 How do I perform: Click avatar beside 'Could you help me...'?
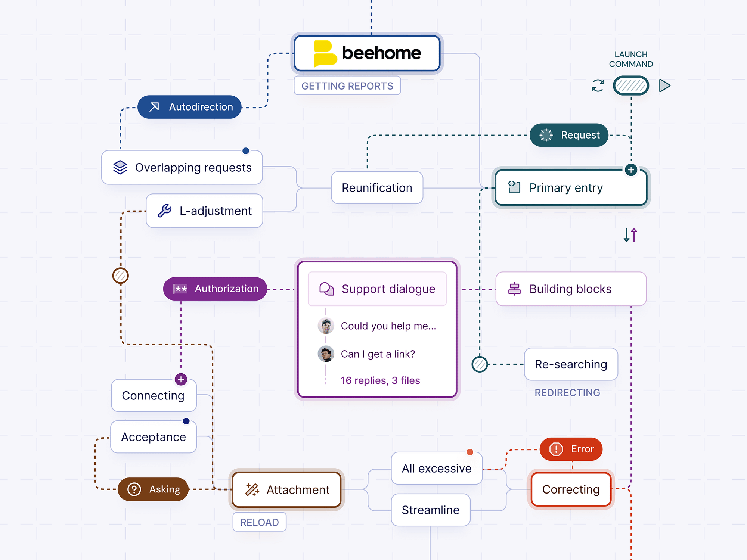[326, 326]
